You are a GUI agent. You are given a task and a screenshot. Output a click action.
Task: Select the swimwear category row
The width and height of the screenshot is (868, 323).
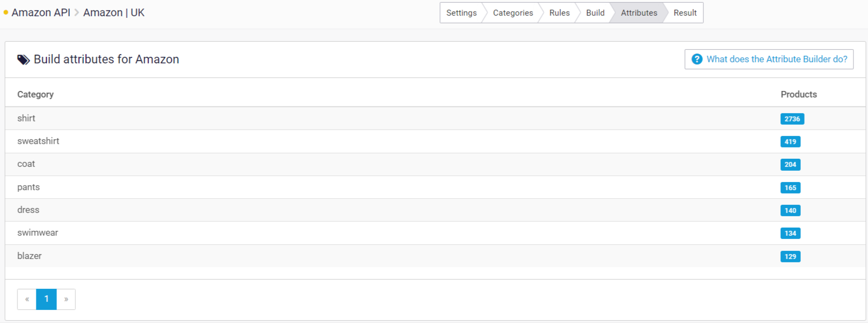coord(435,233)
